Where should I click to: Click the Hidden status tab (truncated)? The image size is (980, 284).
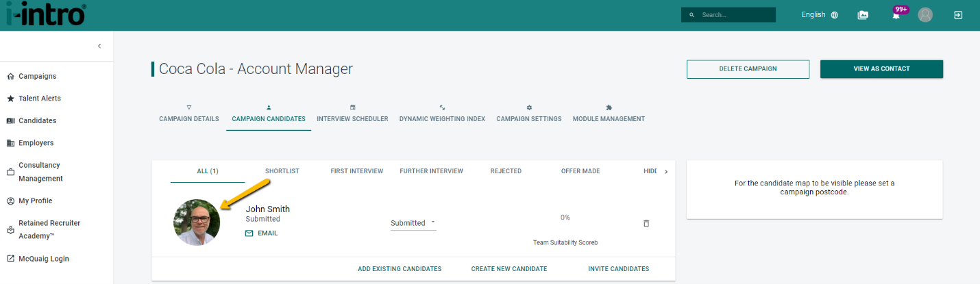click(x=650, y=171)
